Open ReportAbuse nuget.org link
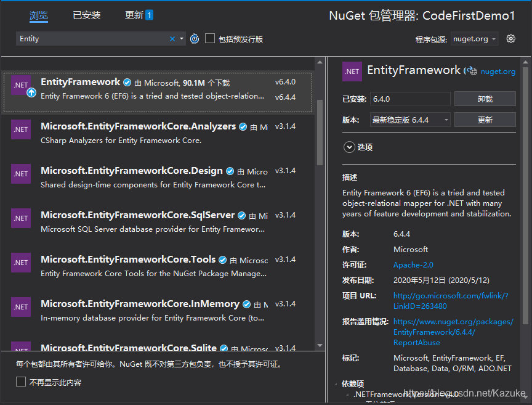Screen dimensions: 532x405 click(x=453, y=332)
